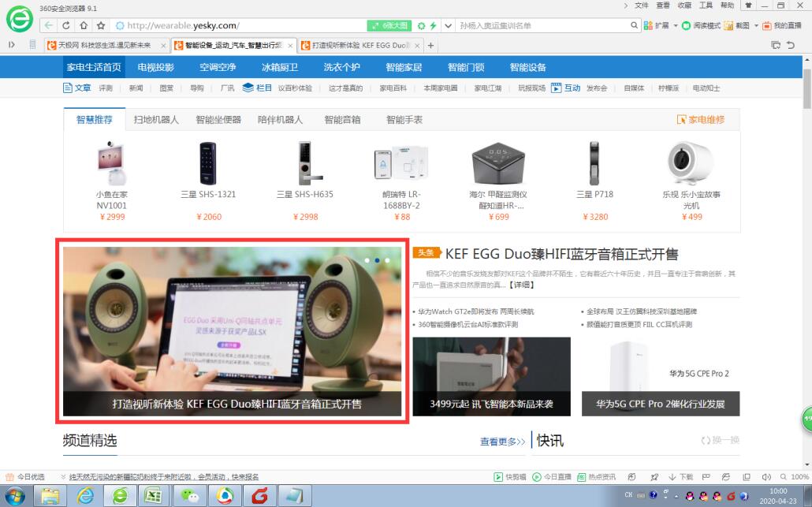Open 华为Watch GT2e即将发布 news link
The width and height of the screenshot is (812, 507).
(x=475, y=311)
